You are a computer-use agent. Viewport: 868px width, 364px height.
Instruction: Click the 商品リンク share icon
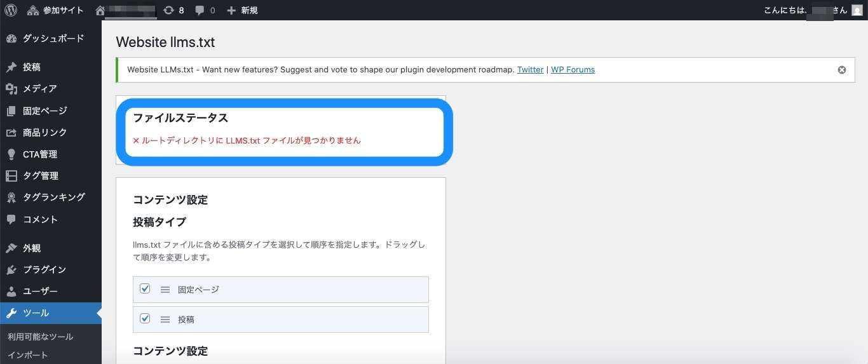11,133
